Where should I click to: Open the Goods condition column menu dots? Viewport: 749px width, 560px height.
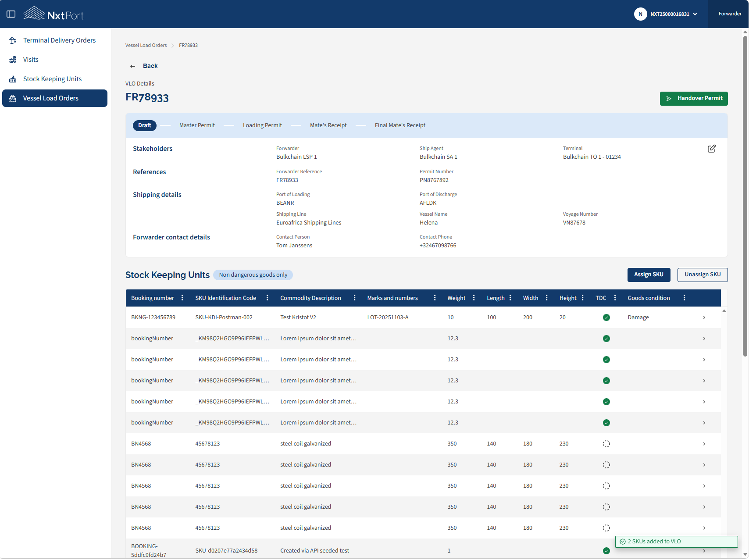685,298
